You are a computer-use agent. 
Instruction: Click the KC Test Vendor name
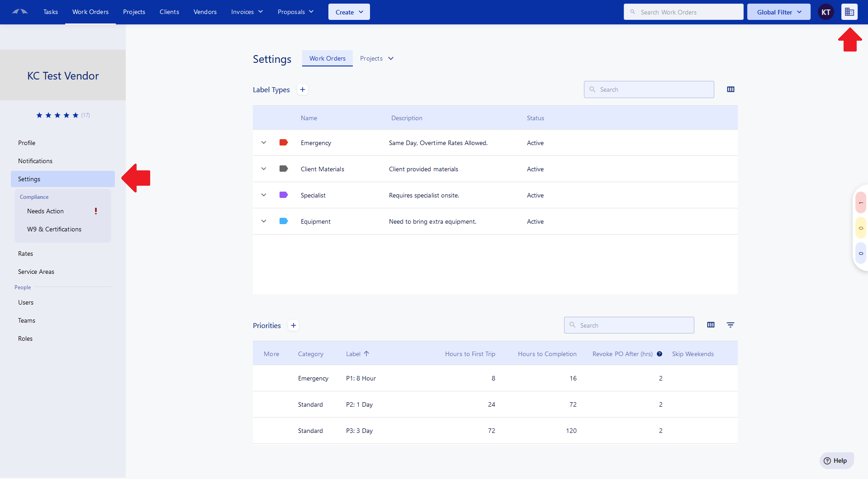pos(63,76)
